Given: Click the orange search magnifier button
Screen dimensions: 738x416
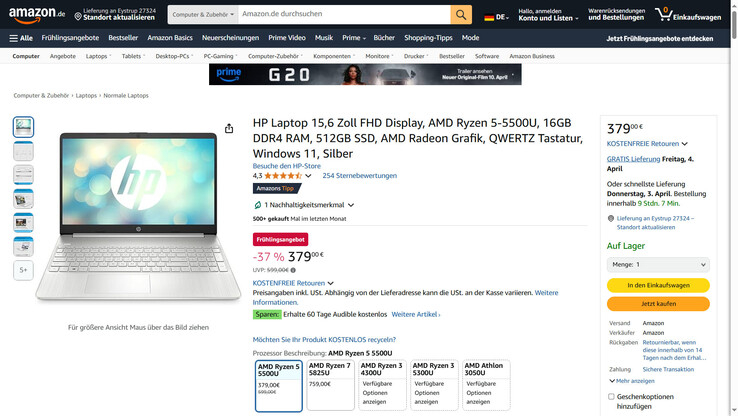Looking at the screenshot, I should pyautogui.click(x=461, y=15).
